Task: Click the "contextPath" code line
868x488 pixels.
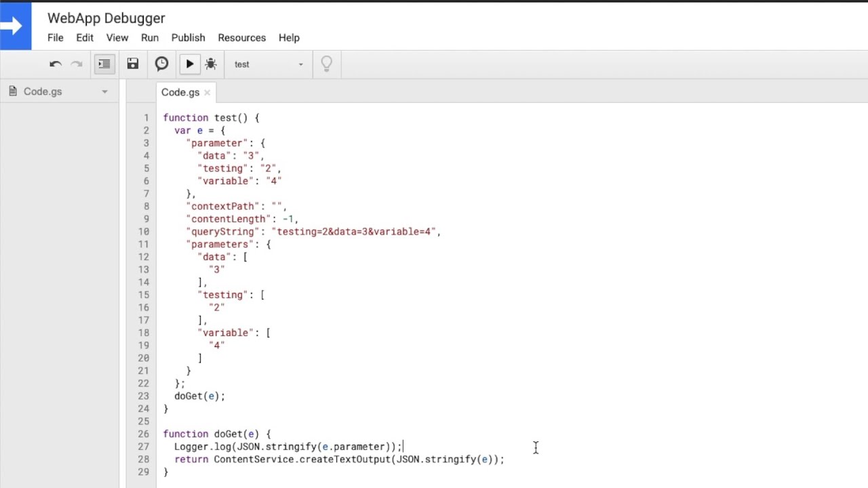Action: click(x=236, y=206)
